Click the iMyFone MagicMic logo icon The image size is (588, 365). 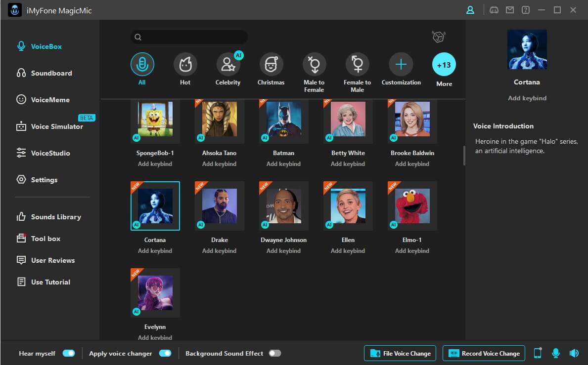click(15, 10)
